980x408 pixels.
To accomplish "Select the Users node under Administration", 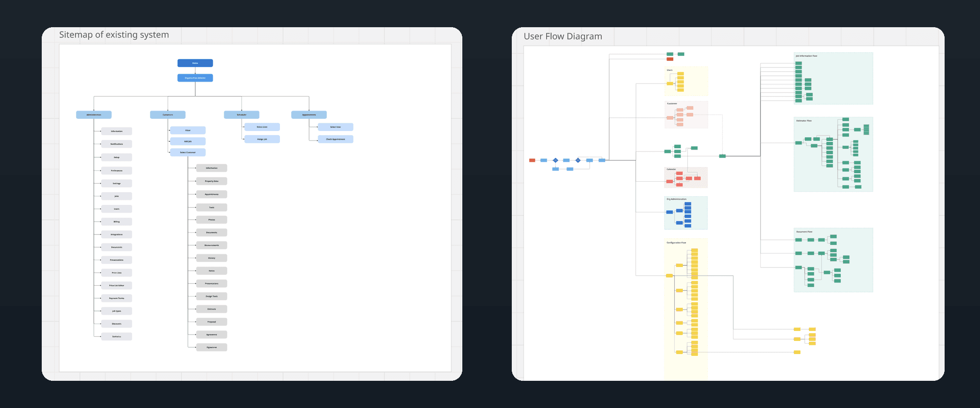I will 117,209.
